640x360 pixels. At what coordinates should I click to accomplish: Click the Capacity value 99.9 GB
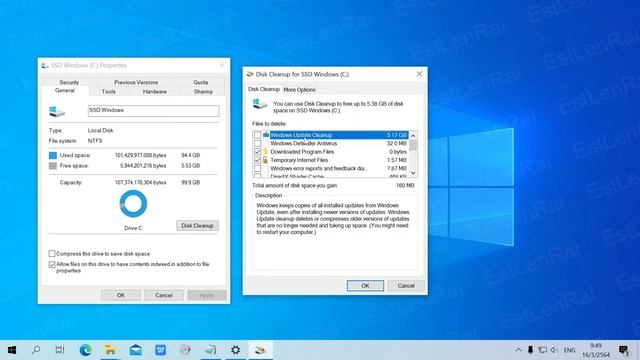pyautogui.click(x=191, y=182)
